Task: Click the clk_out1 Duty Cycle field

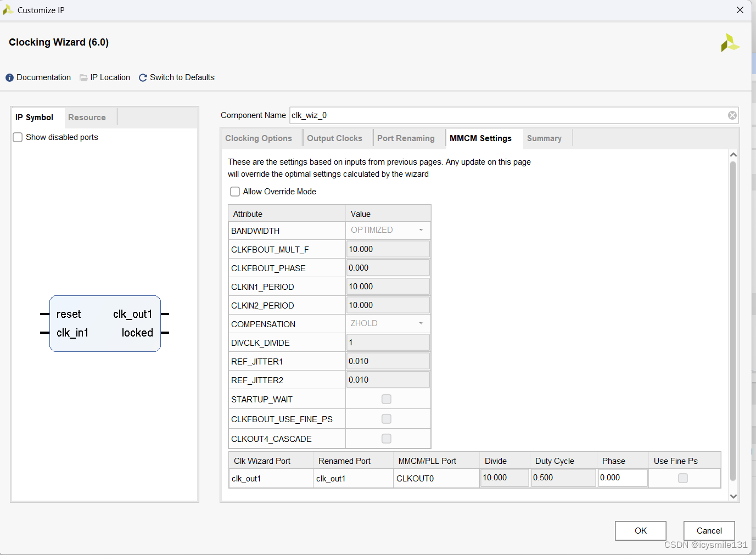Action: tap(563, 478)
